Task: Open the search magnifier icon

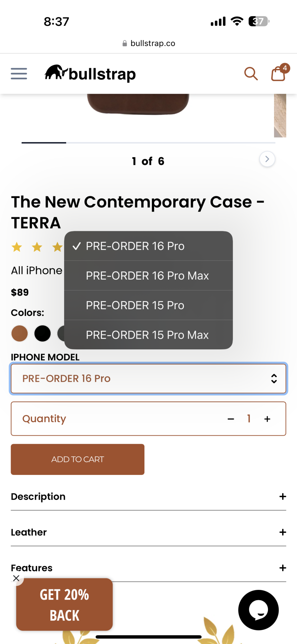Action: [251, 74]
